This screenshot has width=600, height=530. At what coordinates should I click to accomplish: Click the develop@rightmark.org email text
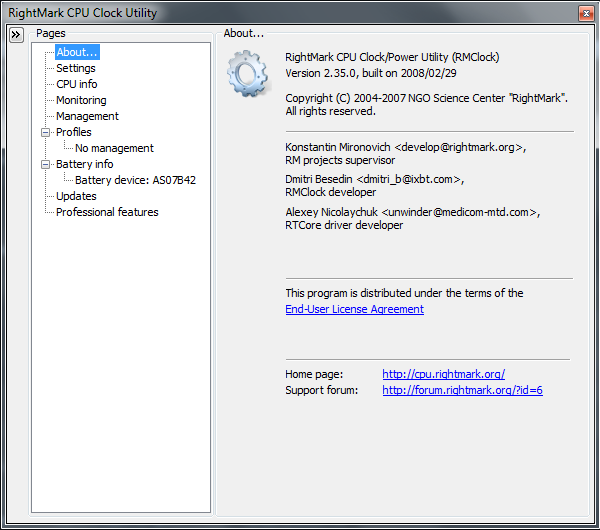click(x=460, y=147)
